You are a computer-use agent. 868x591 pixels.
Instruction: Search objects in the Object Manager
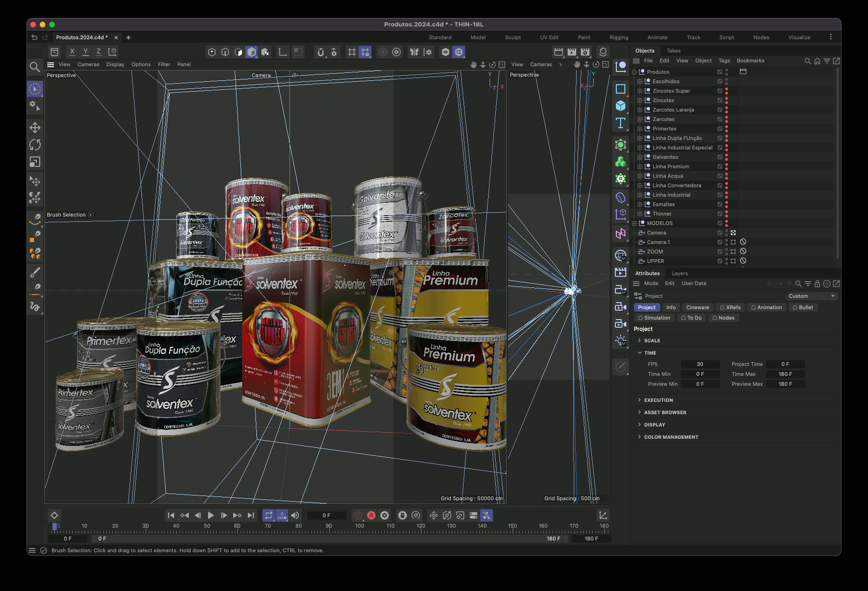[x=807, y=61]
